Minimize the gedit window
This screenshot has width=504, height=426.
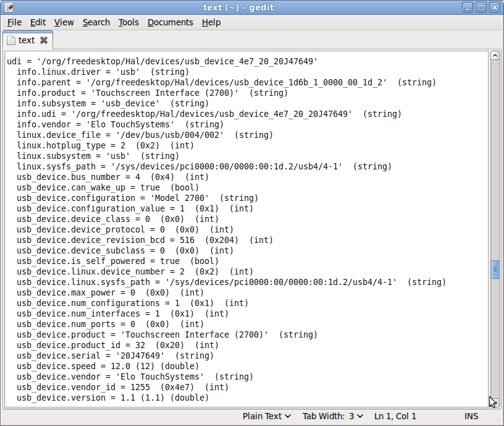click(x=468, y=7)
